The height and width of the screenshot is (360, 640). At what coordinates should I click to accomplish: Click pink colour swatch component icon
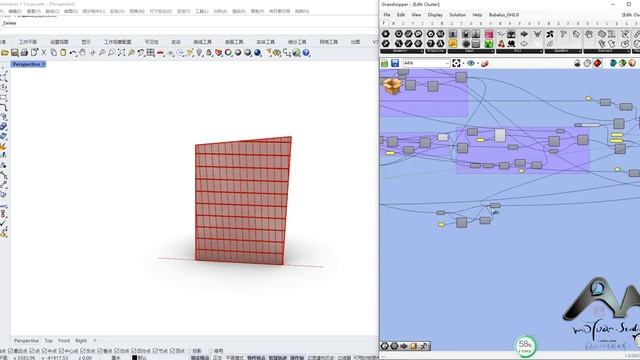click(489, 34)
